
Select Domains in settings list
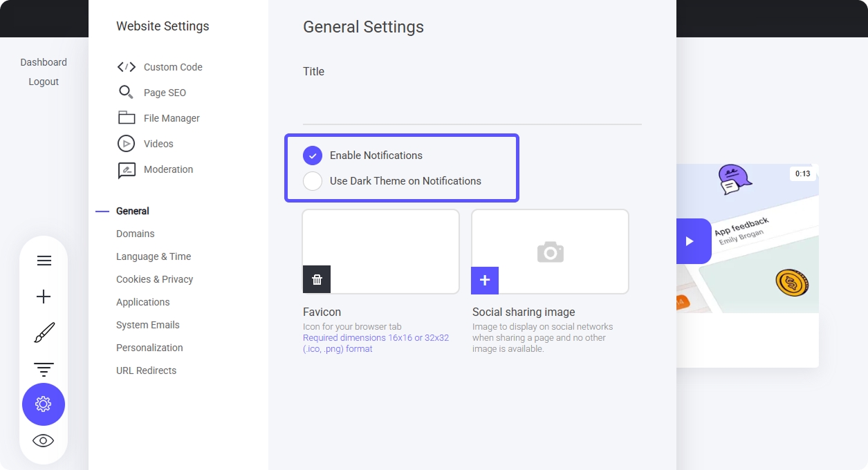136,234
